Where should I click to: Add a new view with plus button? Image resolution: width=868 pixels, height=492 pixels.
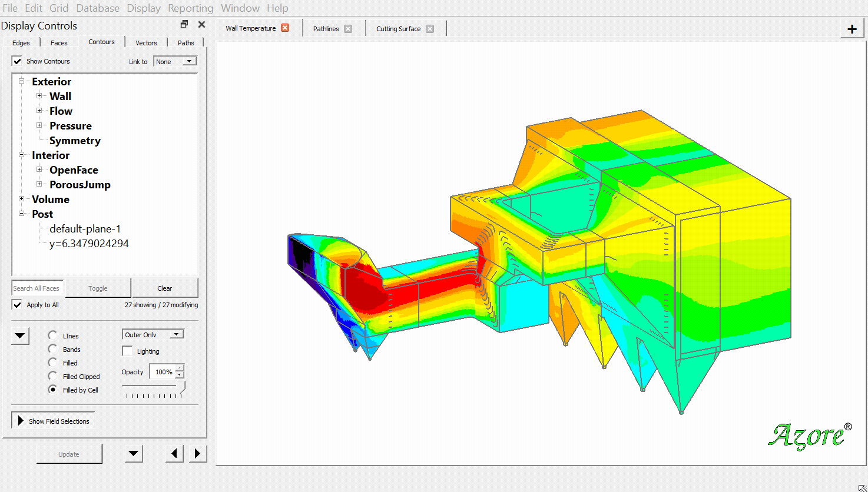pyautogui.click(x=852, y=29)
